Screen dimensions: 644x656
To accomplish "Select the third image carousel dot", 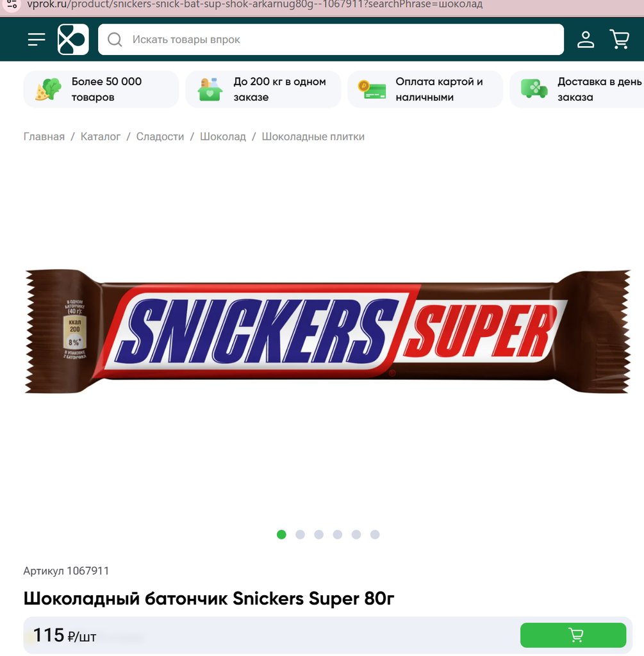I will tap(319, 534).
